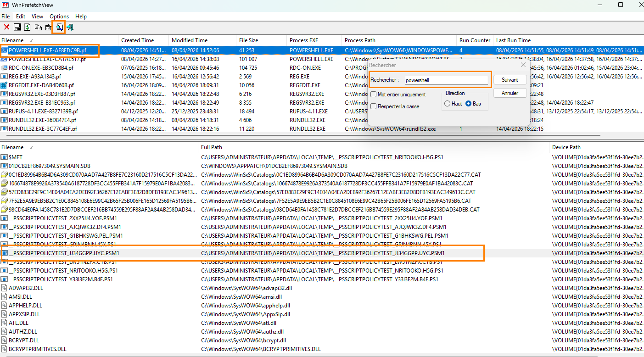Image resolution: width=644 pixels, height=357 pixels.
Task: Select the 'Bas' direction radio button
Action: (469, 104)
